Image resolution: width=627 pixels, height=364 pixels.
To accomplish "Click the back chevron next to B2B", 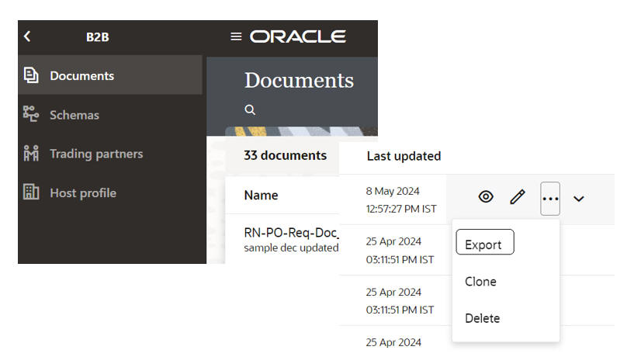I will pos(27,36).
